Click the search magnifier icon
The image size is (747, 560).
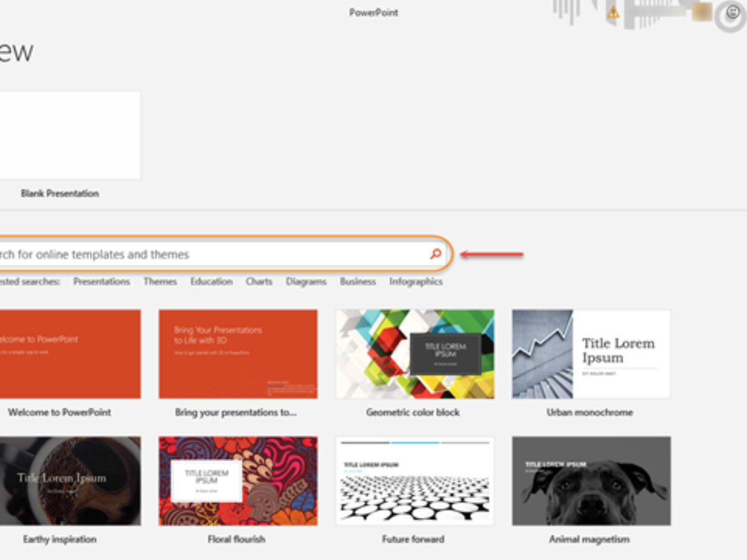pos(436,253)
